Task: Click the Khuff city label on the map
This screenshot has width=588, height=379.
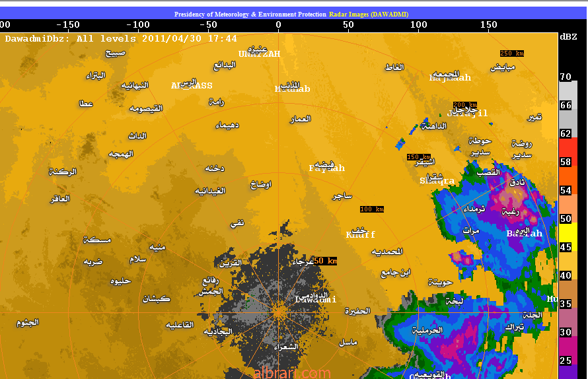Action: [360, 234]
